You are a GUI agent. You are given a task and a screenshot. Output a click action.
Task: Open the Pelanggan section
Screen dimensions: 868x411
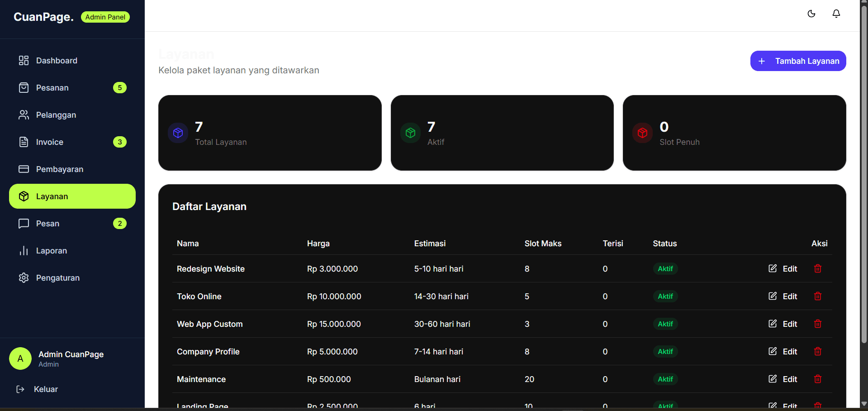[x=56, y=115]
